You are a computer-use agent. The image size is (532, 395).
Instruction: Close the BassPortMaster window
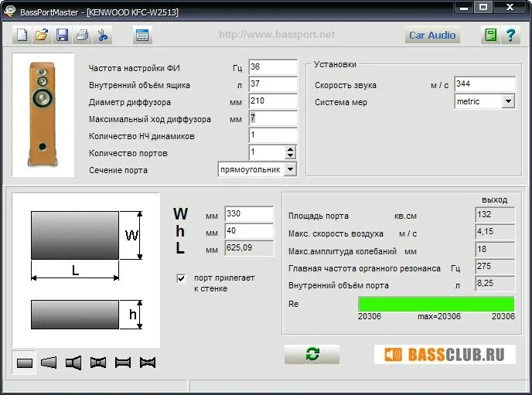510,8
